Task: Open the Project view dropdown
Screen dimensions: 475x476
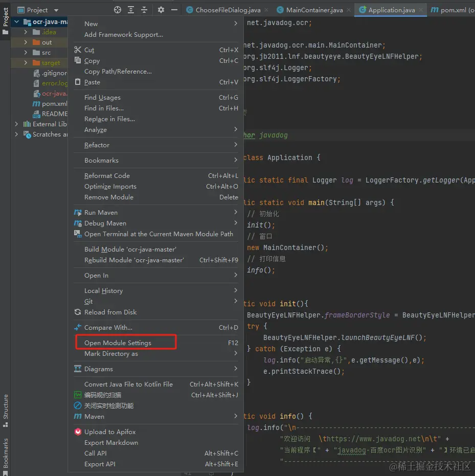Action: (55, 9)
